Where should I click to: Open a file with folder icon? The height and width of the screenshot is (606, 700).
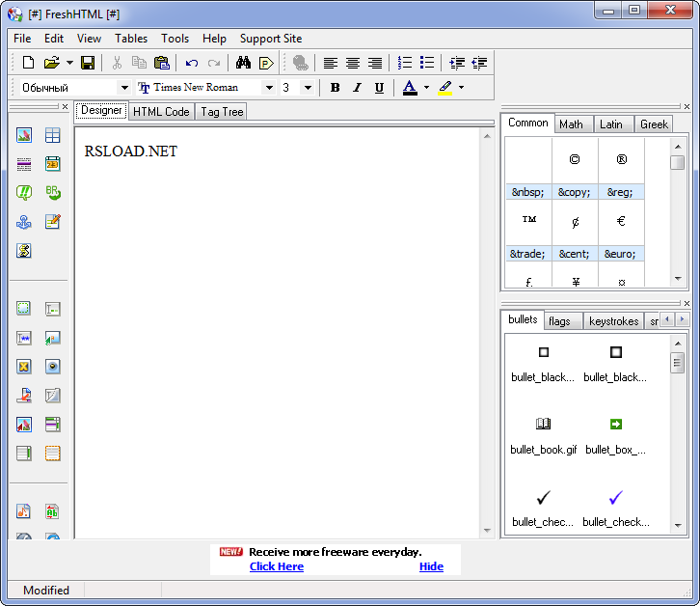(52, 63)
